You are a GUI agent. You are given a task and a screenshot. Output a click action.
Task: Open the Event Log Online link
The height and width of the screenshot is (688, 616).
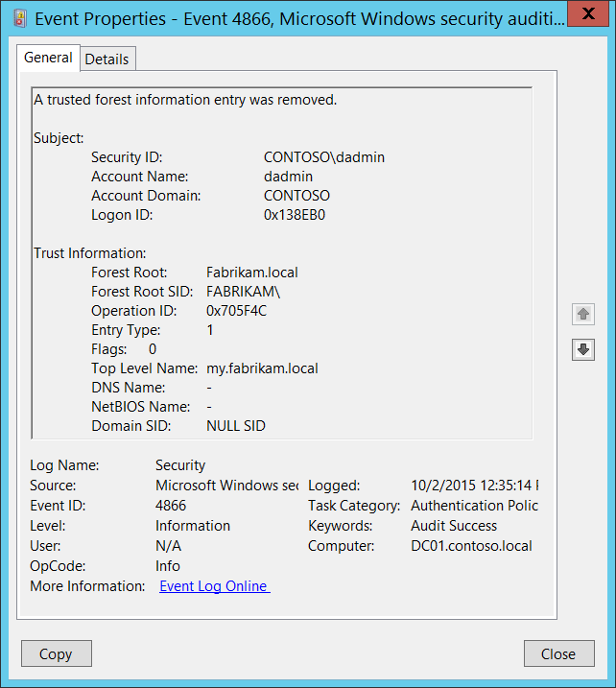point(214,586)
